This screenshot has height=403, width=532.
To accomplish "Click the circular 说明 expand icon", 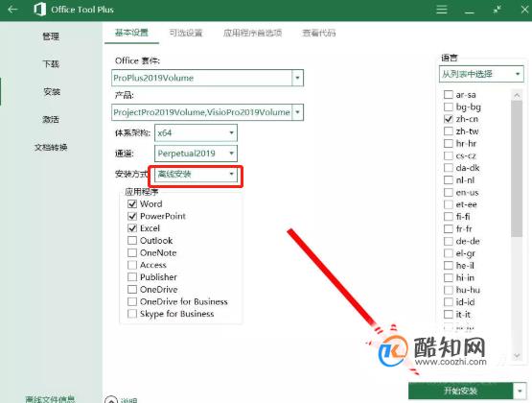I will [x=111, y=400].
